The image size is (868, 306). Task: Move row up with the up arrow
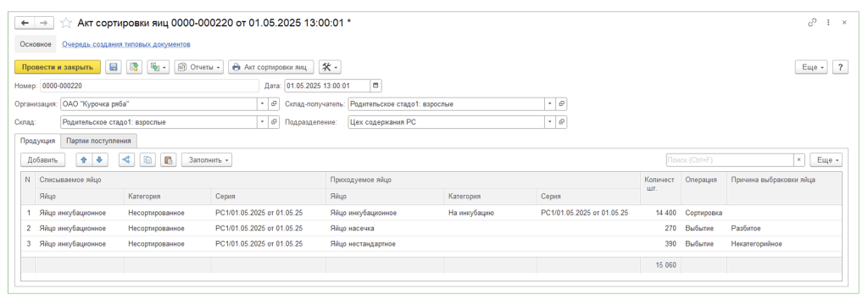point(84,160)
